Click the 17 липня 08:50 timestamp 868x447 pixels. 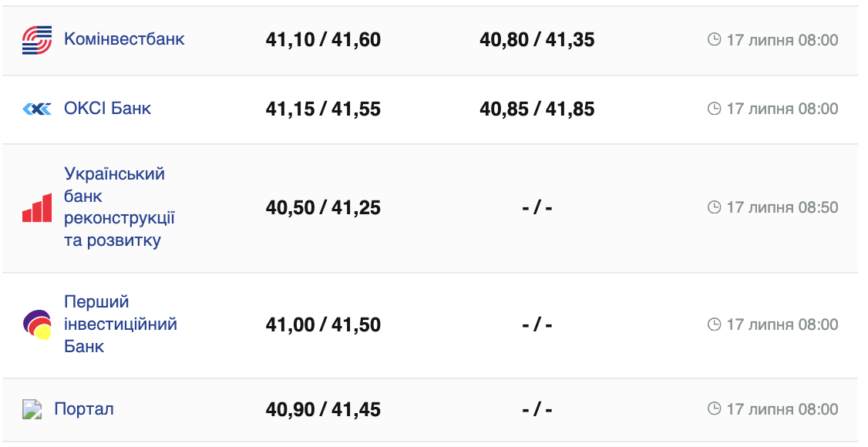point(782,207)
